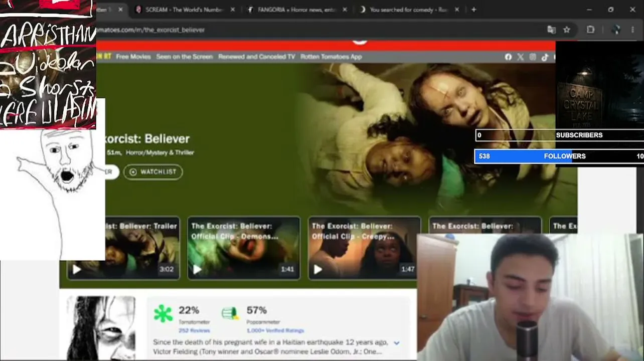Open the 'You searched for comedy' tab
644x361 pixels.
(x=407, y=10)
